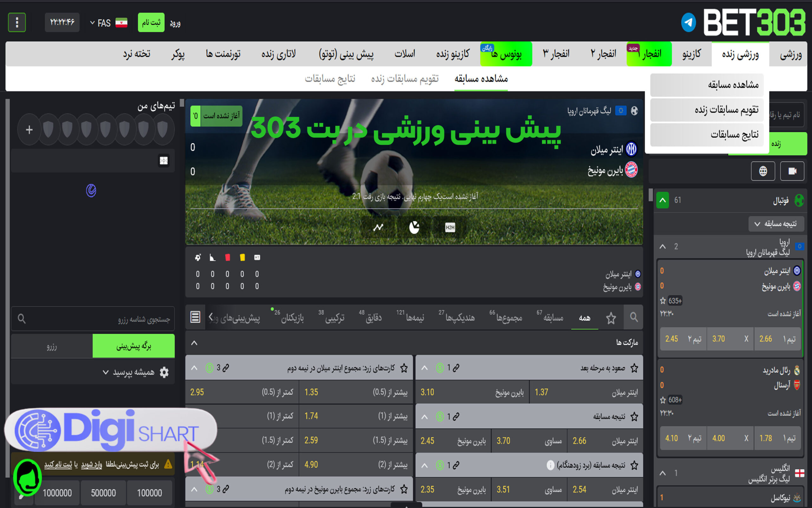Click the team name search field
812x508 pixels.
click(x=785, y=115)
